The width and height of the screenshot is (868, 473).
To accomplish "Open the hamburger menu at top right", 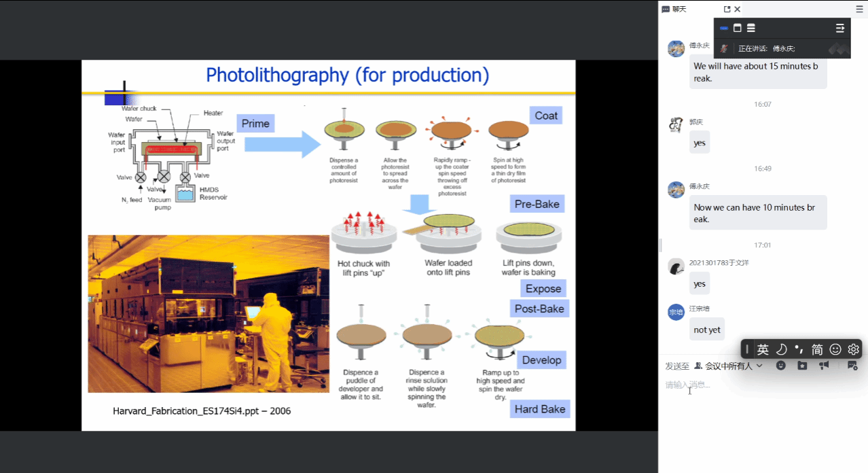I will tap(860, 9).
